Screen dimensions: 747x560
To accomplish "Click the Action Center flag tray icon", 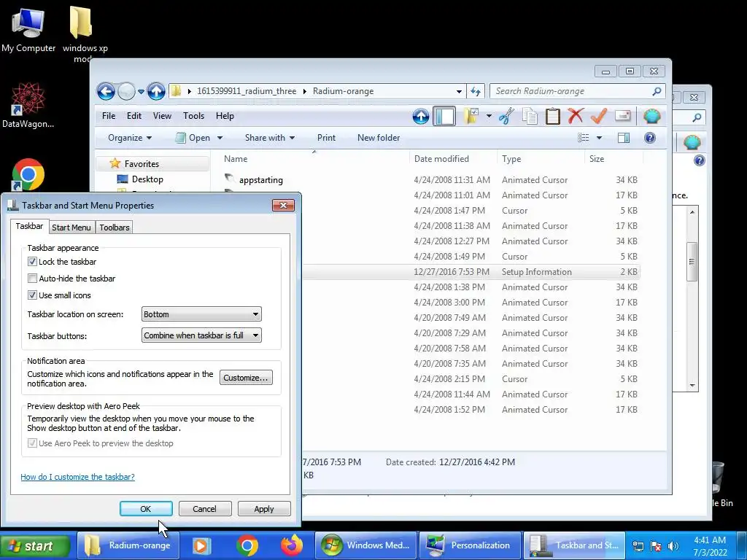I will [656, 546].
